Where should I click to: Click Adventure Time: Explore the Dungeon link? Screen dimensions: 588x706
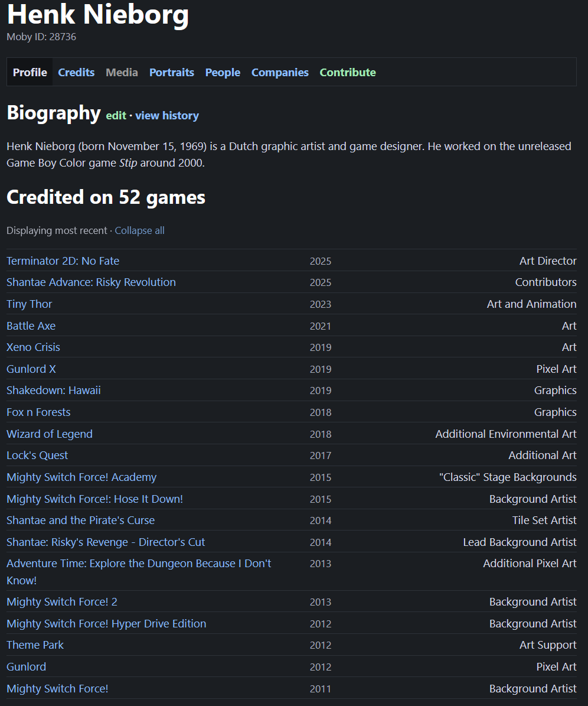click(x=139, y=572)
